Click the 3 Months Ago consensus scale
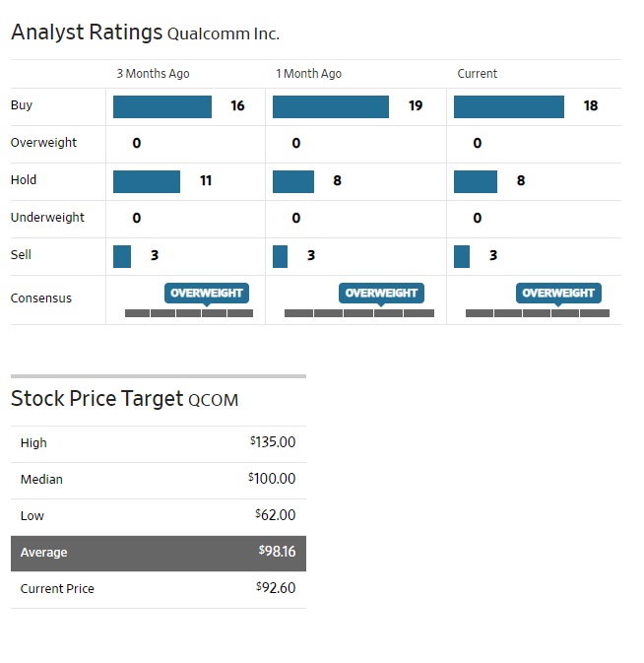This screenshot has width=644, height=663. (x=189, y=313)
